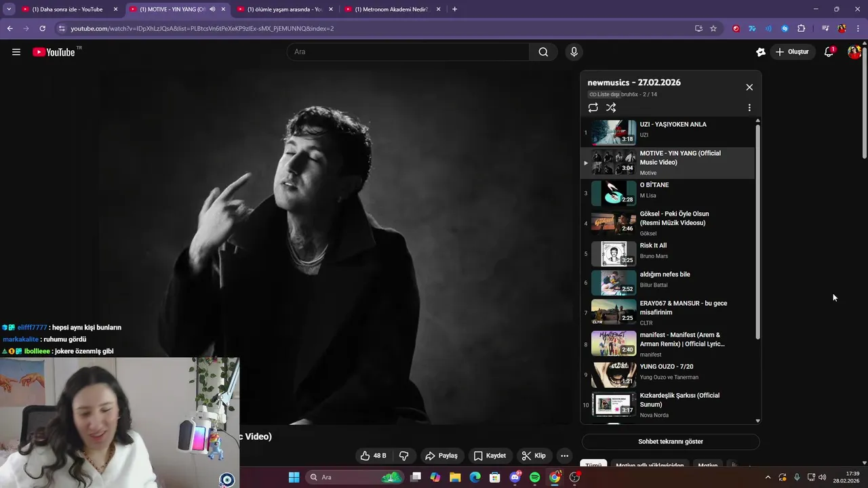
Task: Select the Tümü filter chip
Action: (x=593, y=465)
